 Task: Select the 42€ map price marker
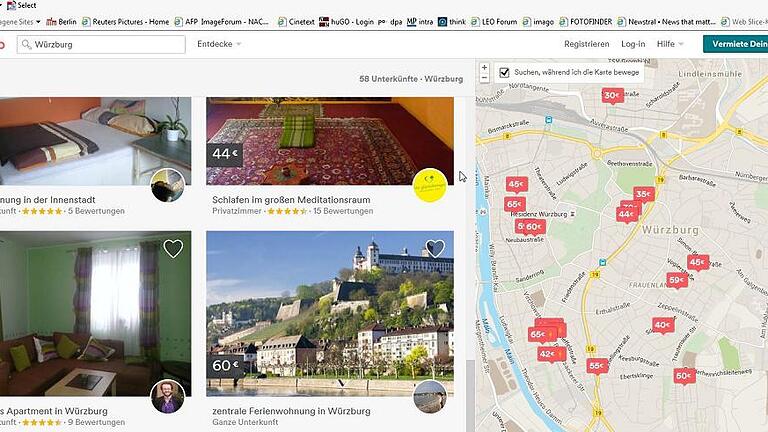click(x=551, y=354)
